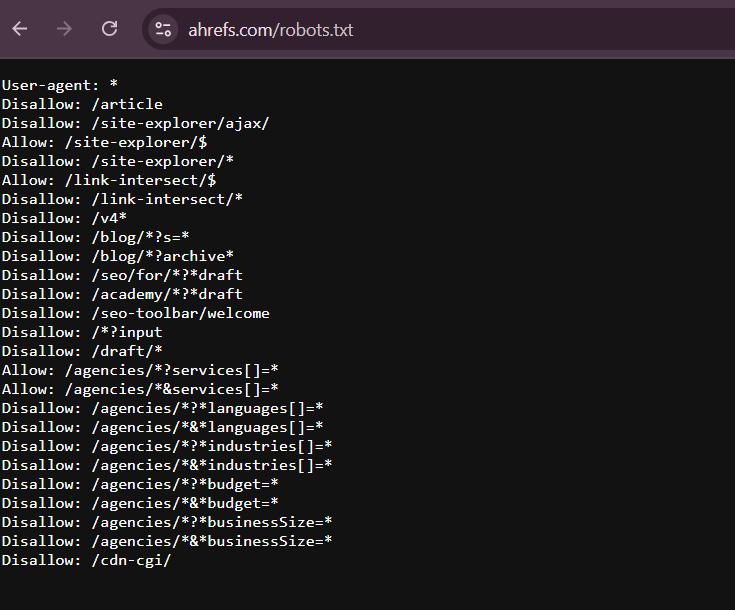Click the browser forward arrow

[x=64, y=29]
